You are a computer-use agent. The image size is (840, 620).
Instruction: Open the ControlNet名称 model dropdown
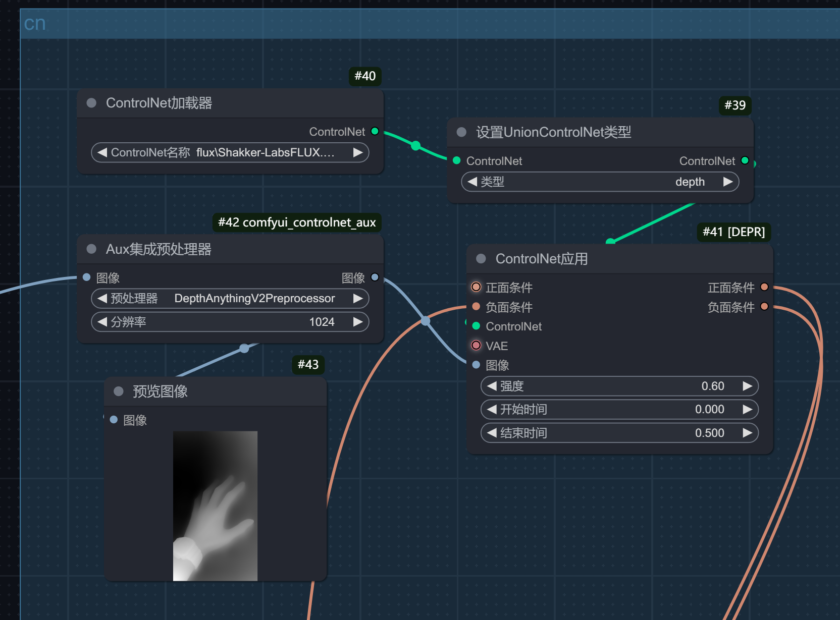(x=230, y=152)
